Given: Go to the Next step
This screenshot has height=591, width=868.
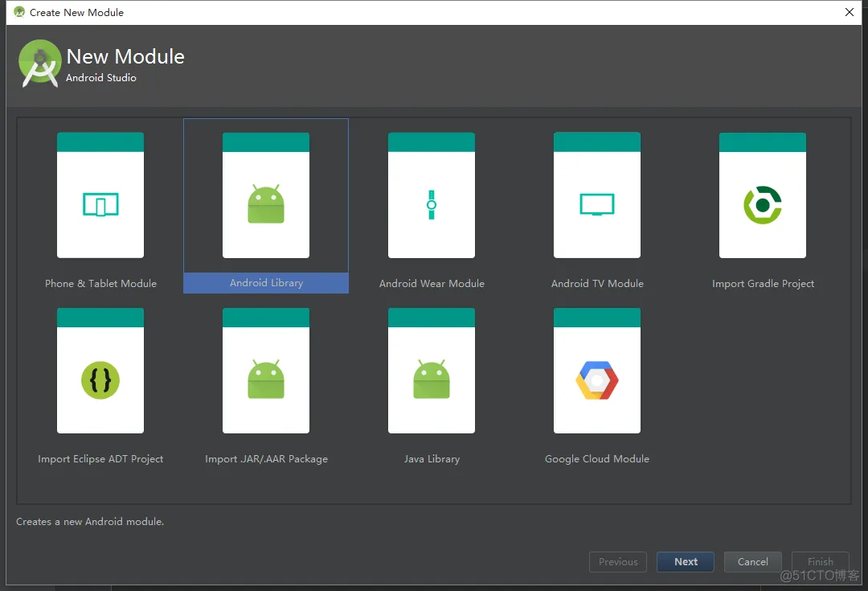Looking at the screenshot, I should (x=686, y=561).
